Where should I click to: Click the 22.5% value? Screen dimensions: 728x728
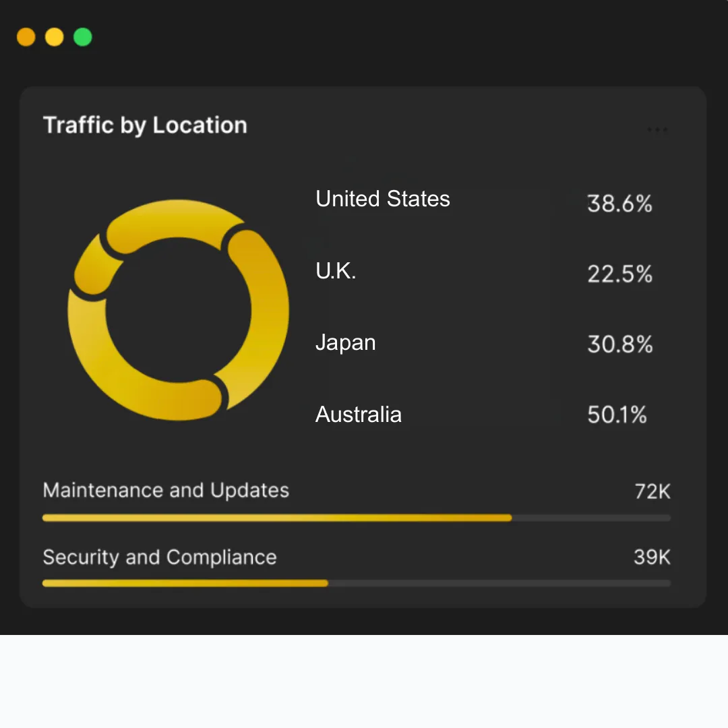[620, 274]
